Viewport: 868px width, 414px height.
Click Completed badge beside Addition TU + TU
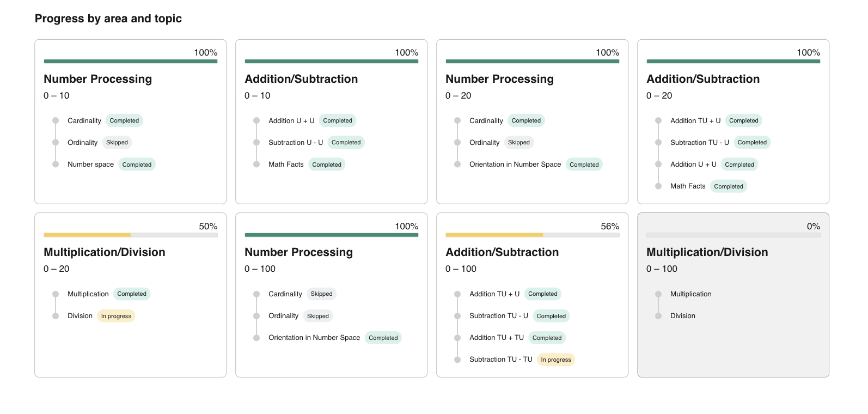coord(547,338)
